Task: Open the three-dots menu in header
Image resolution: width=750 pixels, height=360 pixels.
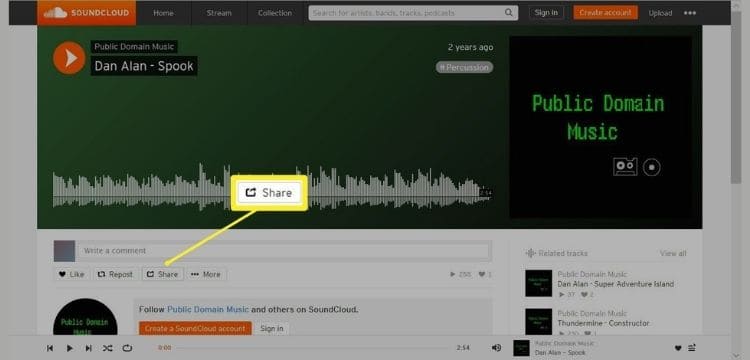Action: tap(690, 13)
